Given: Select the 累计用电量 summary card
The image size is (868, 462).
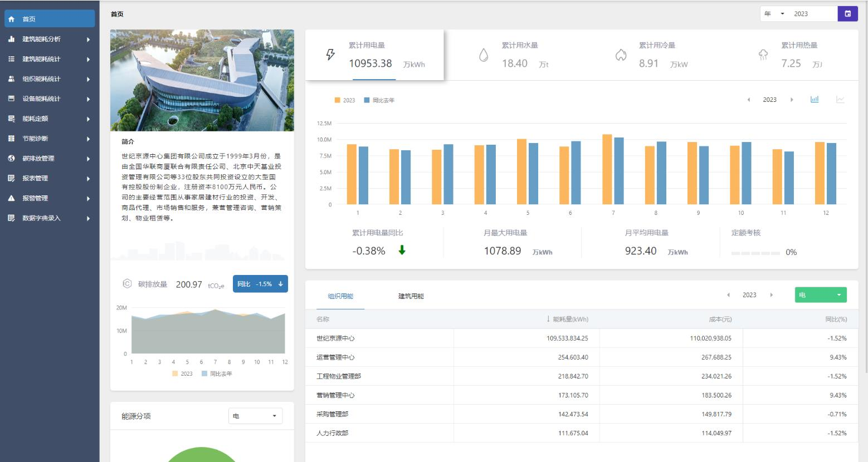Looking at the screenshot, I should pyautogui.click(x=374, y=55).
